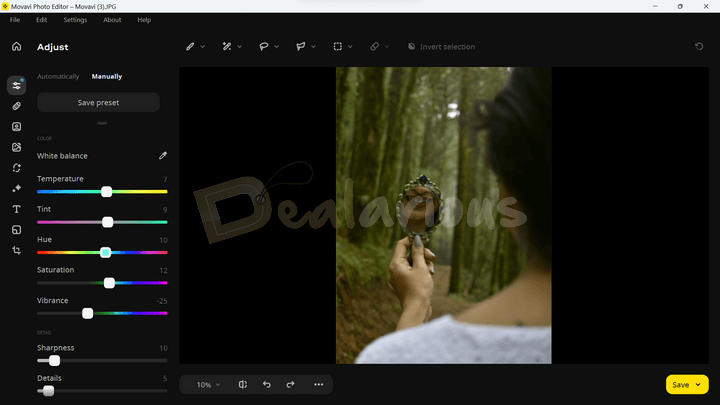Screen dimensions: 720x405
Task: Undo the last edit
Action: coord(267,384)
